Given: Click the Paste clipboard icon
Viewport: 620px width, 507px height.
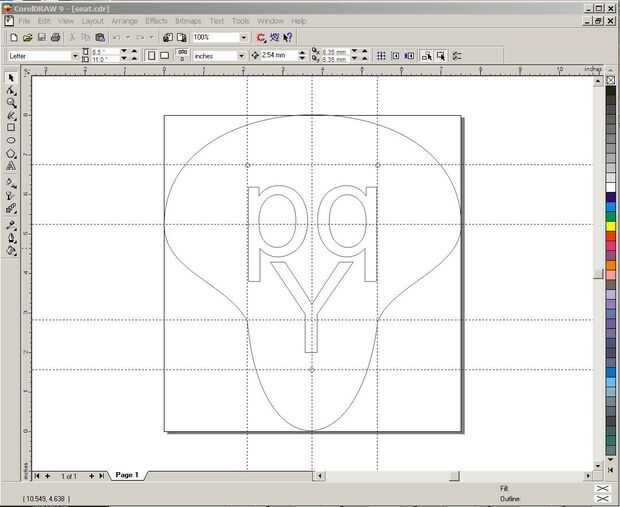Looking at the screenshot, I should click(100, 38).
